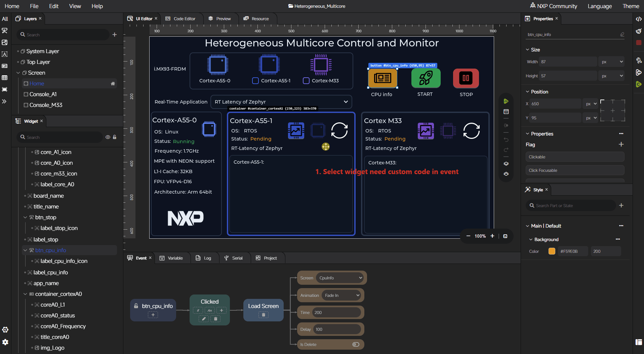Open Background section more options dots
Viewport: 644px width, 354px height.
pos(618,239)
